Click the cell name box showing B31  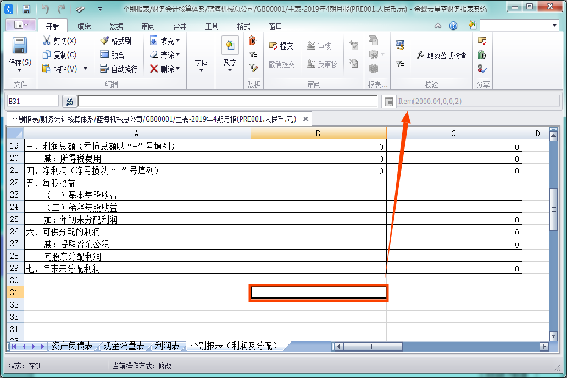(32, 101)
